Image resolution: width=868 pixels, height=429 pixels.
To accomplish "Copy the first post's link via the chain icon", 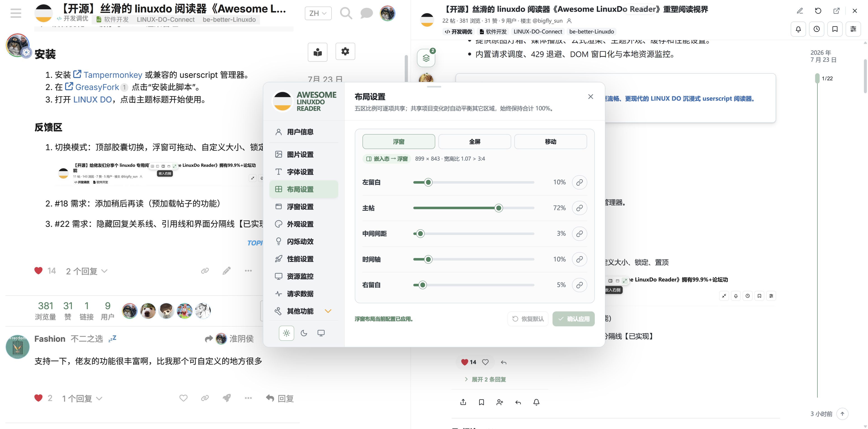I will (x=205, y=270).
